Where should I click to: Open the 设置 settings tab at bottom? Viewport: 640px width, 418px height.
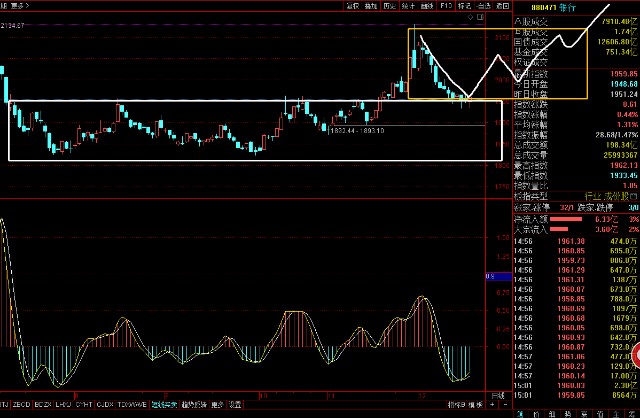234,405
